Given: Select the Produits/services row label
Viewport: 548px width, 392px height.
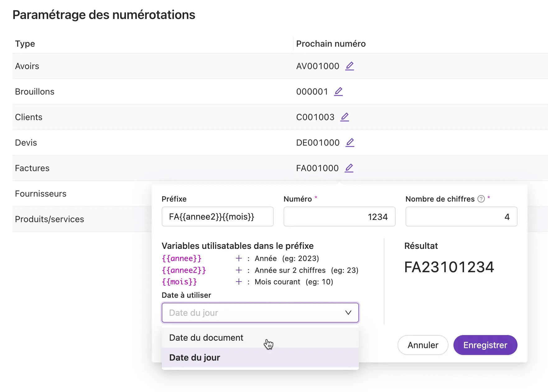Looking at the screenshot, I should tap(49, 219).
